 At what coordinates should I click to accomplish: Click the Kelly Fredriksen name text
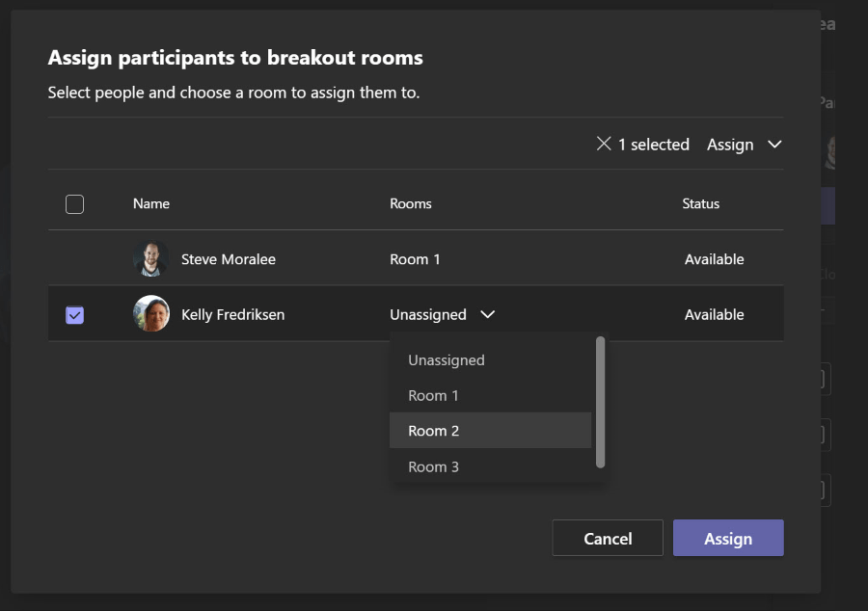point(232,314)
